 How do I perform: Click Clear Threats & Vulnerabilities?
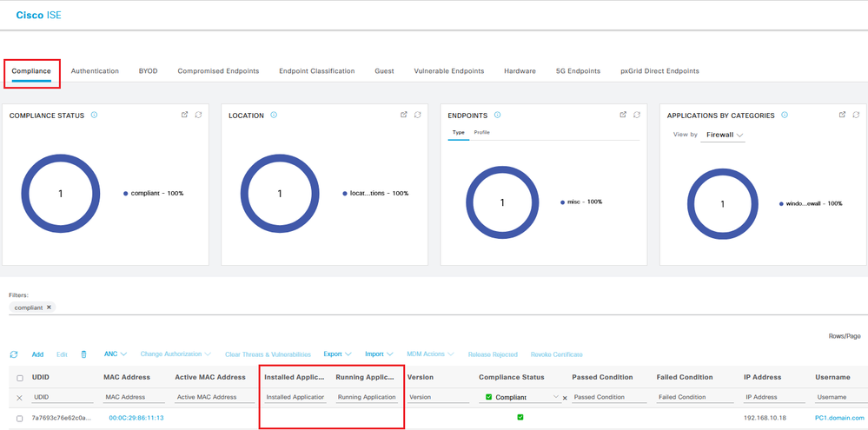268,354
